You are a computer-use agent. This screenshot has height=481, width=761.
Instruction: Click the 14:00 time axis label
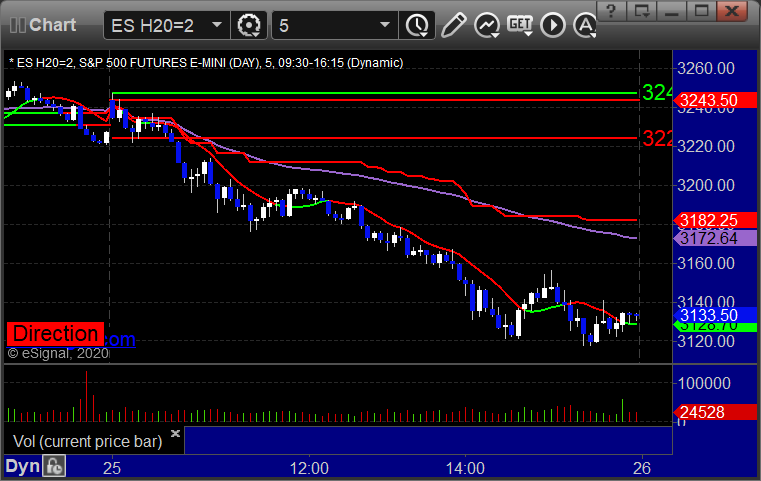coord(465,468)
